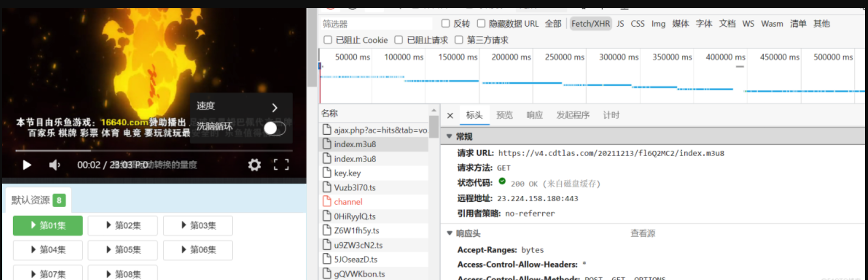Click the no-referrer policy value
Image resolution: width=868 pixels, height=280 pixels.
pos(530,213)
